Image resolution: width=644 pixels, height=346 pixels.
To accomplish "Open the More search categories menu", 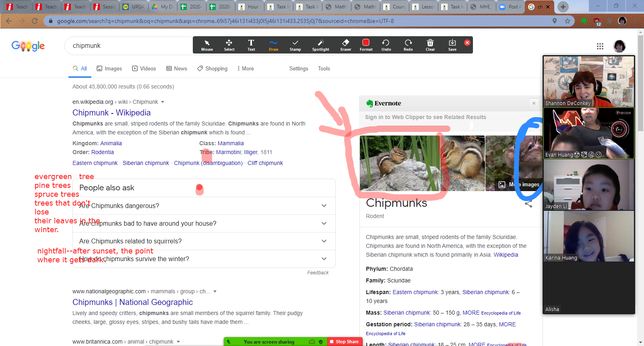I will (246, 69).
